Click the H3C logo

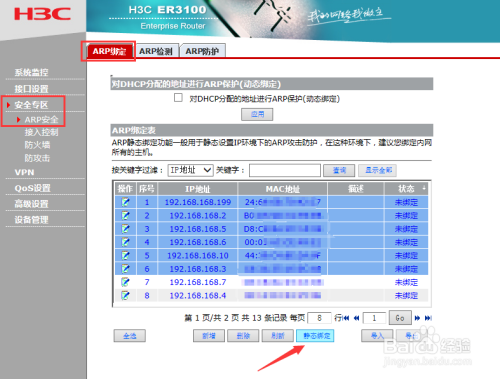click(x=42, y=14)
